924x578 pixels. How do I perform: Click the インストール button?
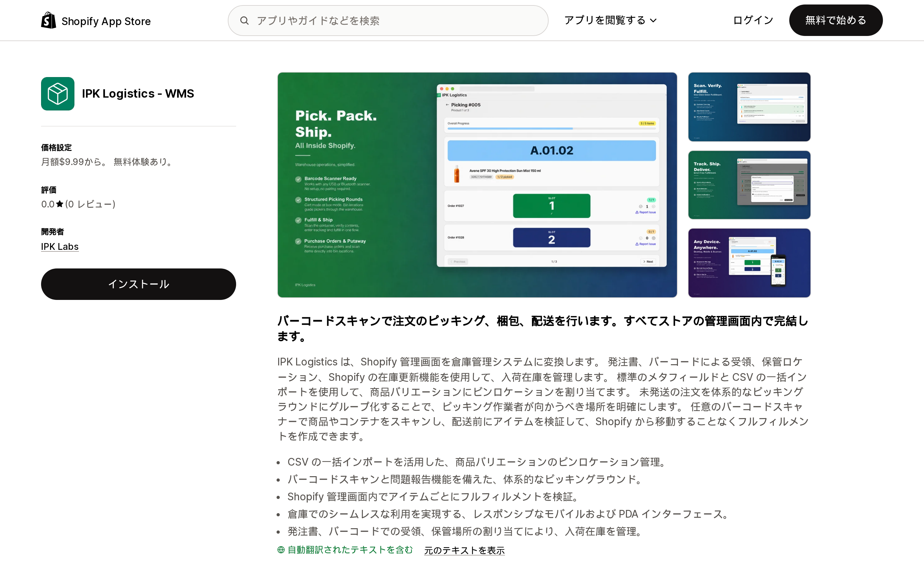coord(138,284)
